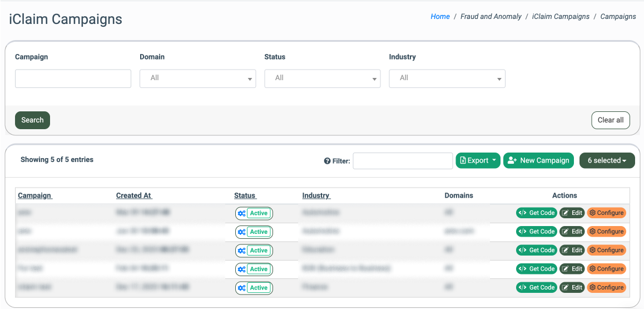The height and width of the screenshot is (309, 644).
Task: Sort table by Status column header
Action: coord(245,195)
